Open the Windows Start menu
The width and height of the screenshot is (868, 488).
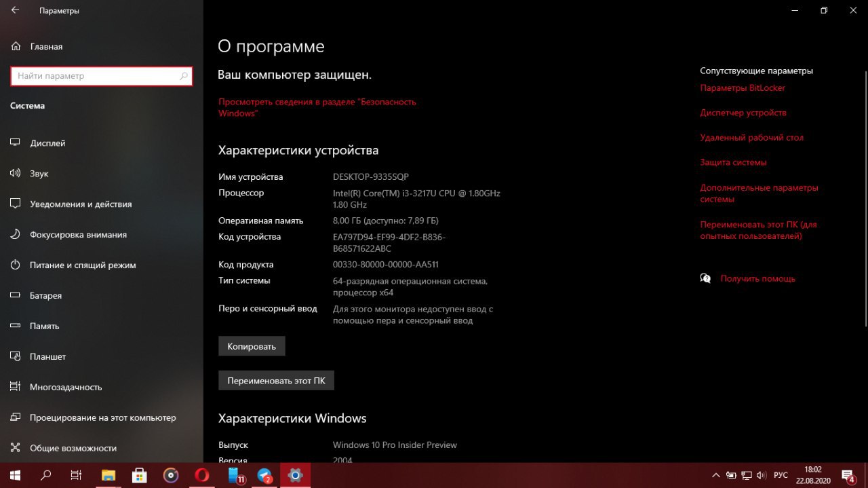point(15,475)
